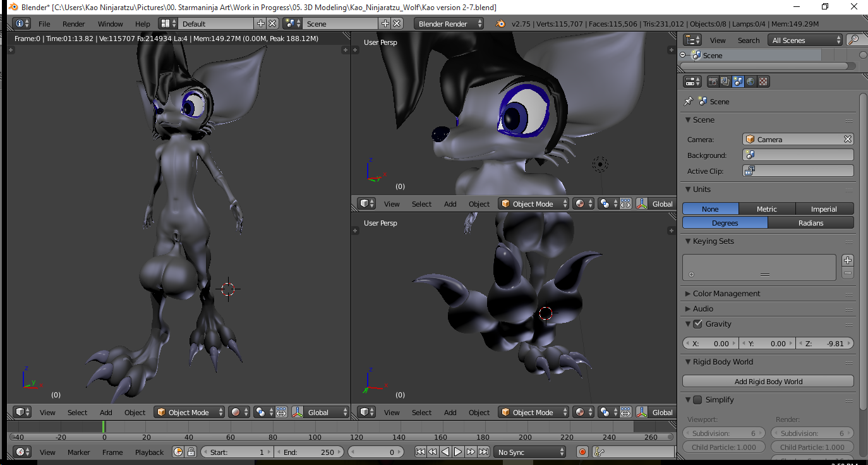Switch to the Scene properties tab
The image size is (868, 465).
coord(738,82)
